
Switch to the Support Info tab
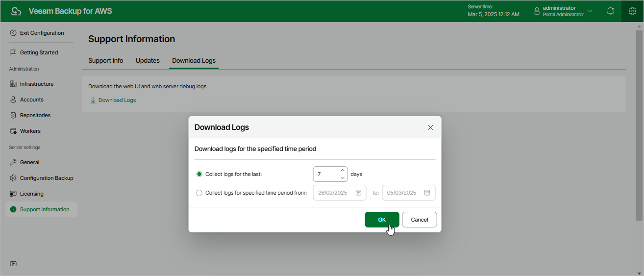pyautogui.click(x=105, y=61)
